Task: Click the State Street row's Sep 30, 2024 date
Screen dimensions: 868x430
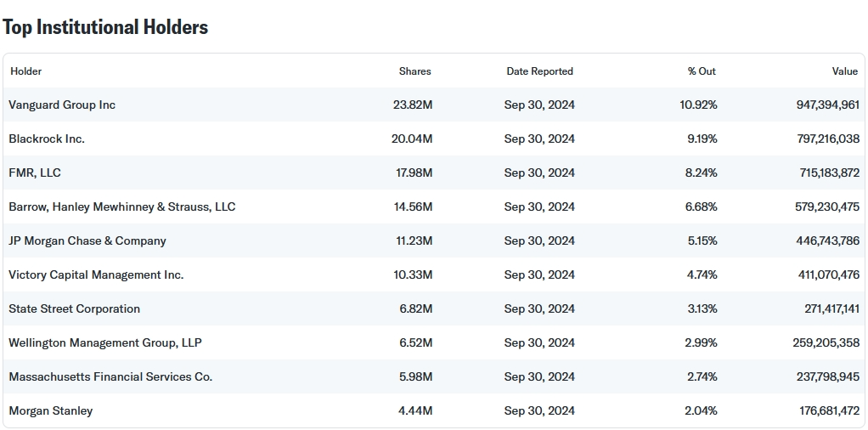Action: click(x=539, y=308)
